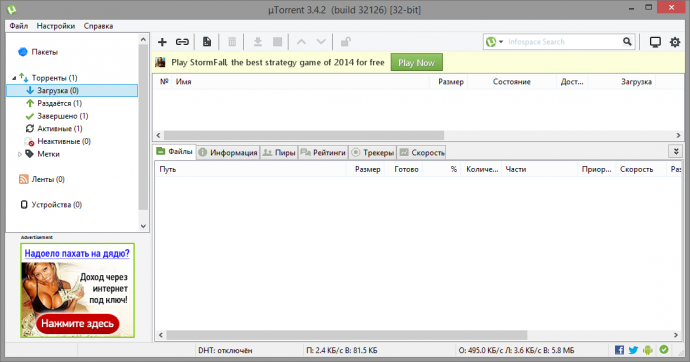
Task: Switch to the Пиры tab
Action: 279,152
